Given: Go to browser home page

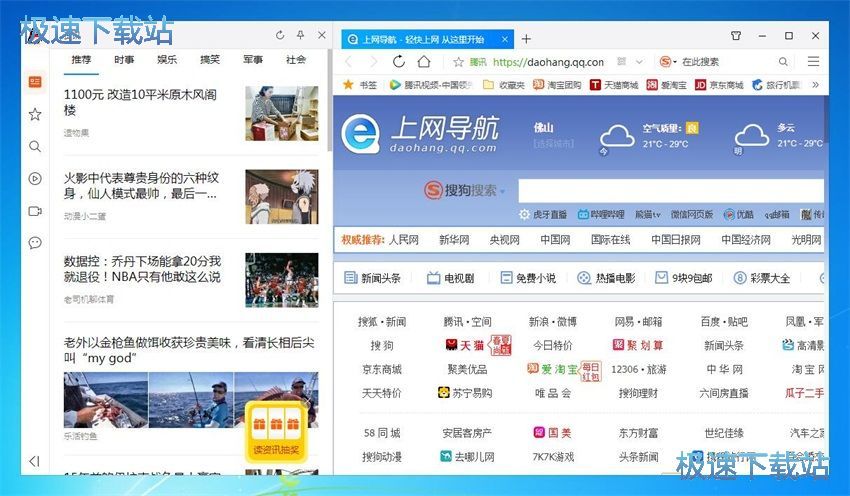Looking at the screenshot, I should (x=424, y=62).
